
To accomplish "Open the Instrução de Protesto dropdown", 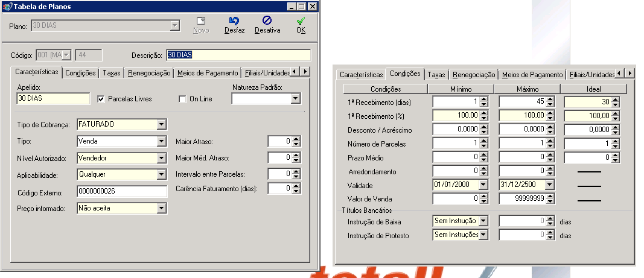I will pos(483,235).
